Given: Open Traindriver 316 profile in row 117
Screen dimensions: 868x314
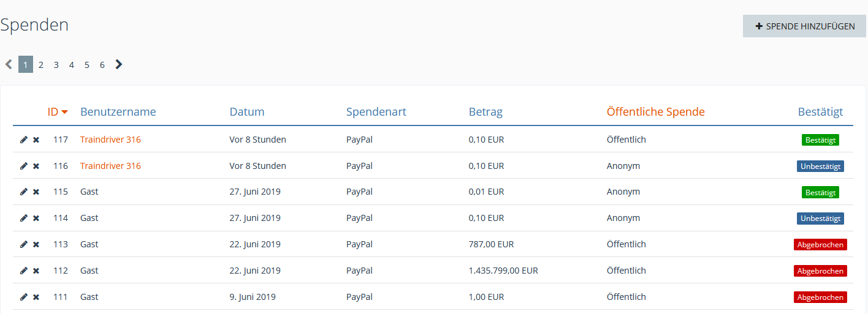Looking at the screenshot, I should click(x=110, y=140).
